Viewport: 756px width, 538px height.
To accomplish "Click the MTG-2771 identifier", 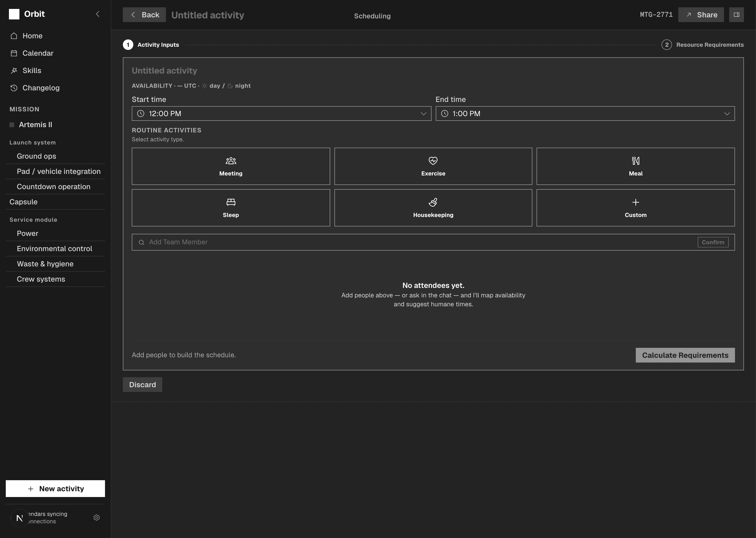I will 656,14.
